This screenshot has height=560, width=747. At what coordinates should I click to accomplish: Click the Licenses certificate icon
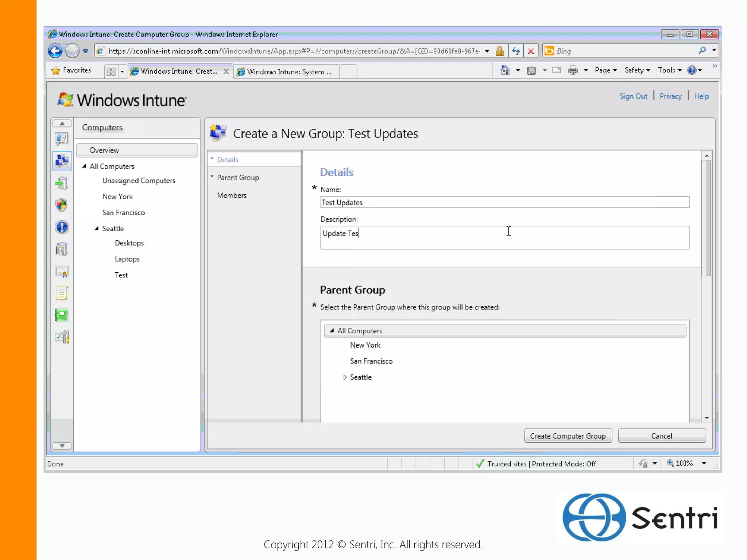(x=62, y=272)
